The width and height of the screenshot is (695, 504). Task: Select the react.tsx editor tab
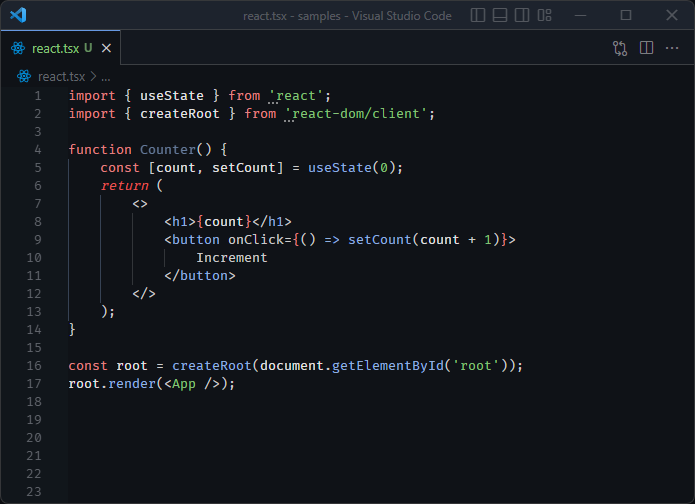pyautogui.click(x=61, y=48)
